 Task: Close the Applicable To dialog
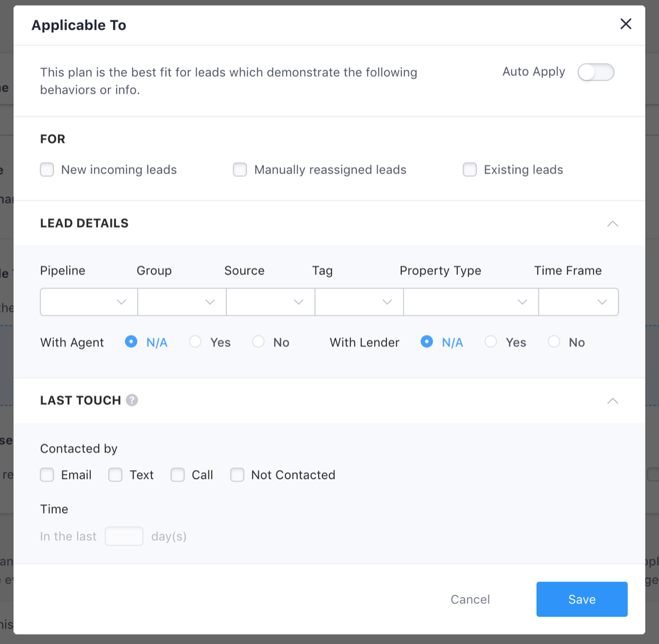[625, 24]
